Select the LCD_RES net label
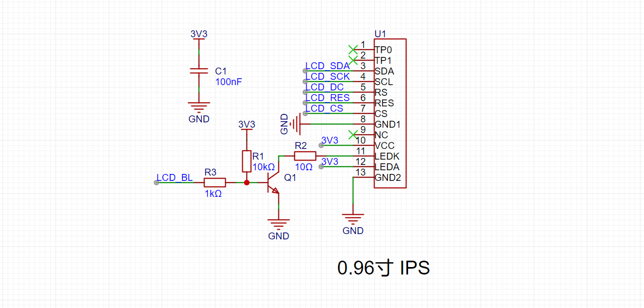The width and height of the screenshot is (644, 308). coord(327,98)
